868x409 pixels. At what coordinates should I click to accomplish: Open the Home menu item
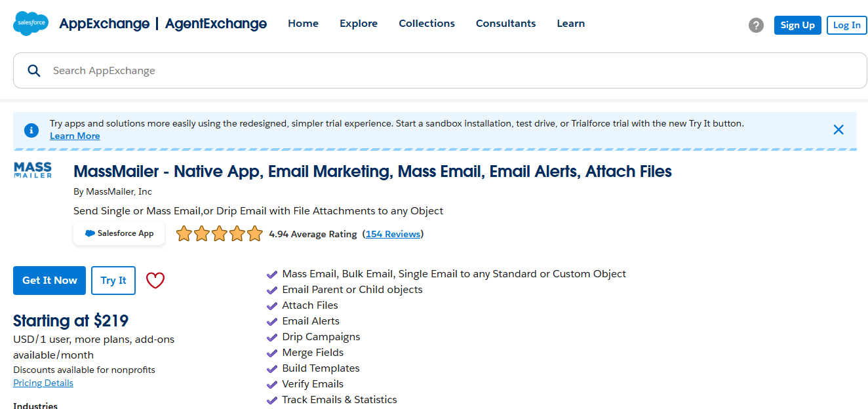coord(302,23)
